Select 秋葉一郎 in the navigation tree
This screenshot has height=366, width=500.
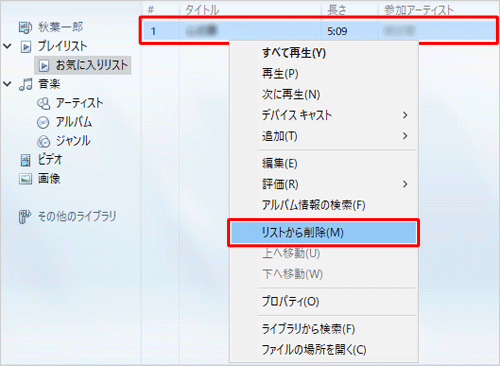[60, 27]
